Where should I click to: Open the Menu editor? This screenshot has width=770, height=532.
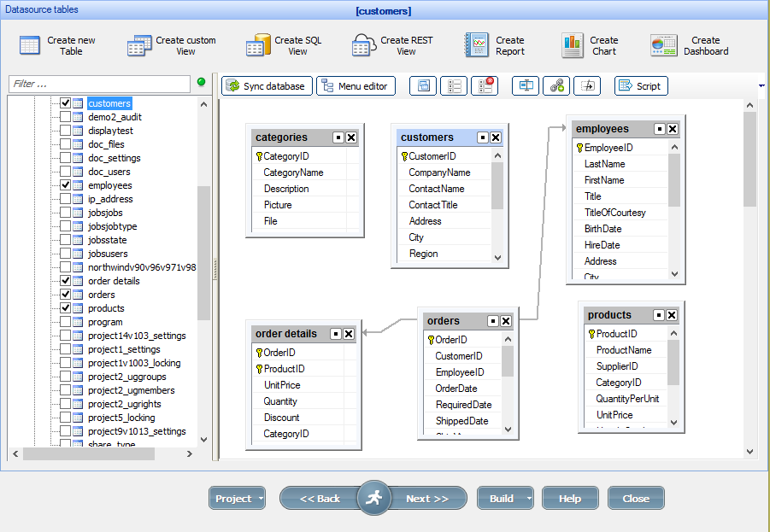coord(356,85)
